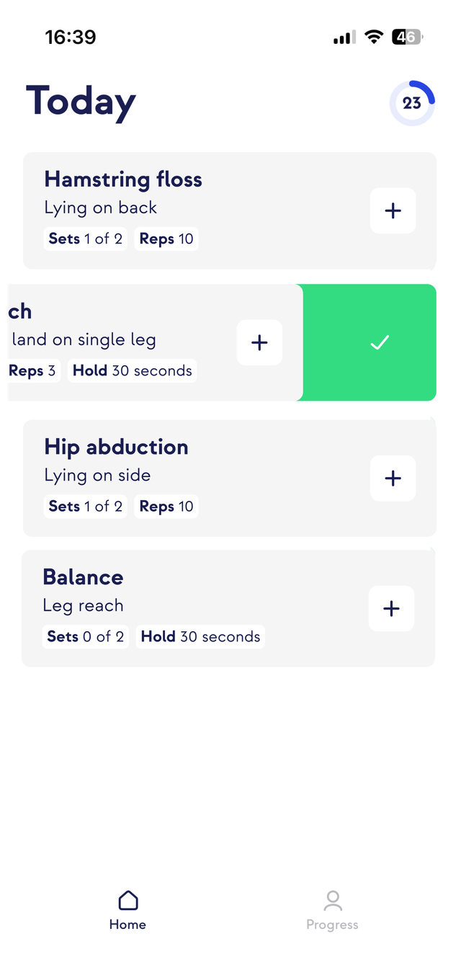461x980 pixels.
Task: Tap plus icon on Balance card
Action: 391,608
